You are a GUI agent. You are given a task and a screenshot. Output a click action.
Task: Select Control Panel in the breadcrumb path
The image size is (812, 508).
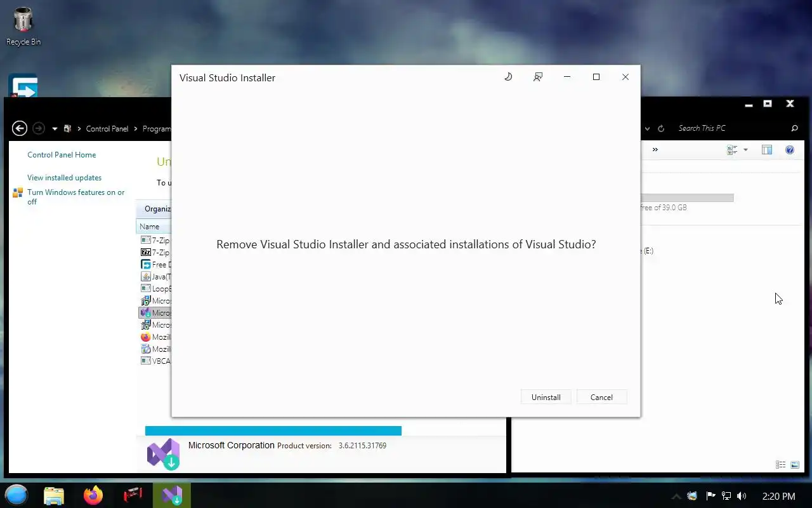(107, 128)
